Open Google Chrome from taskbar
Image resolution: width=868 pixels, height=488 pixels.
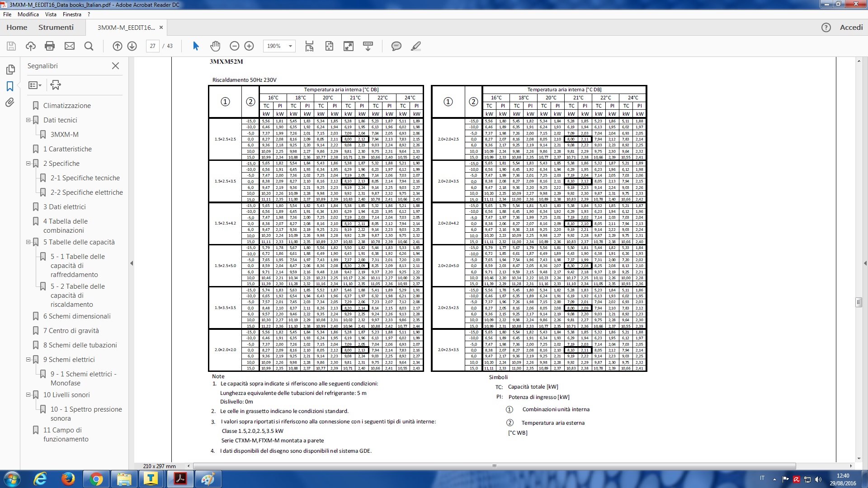(96, 479)
